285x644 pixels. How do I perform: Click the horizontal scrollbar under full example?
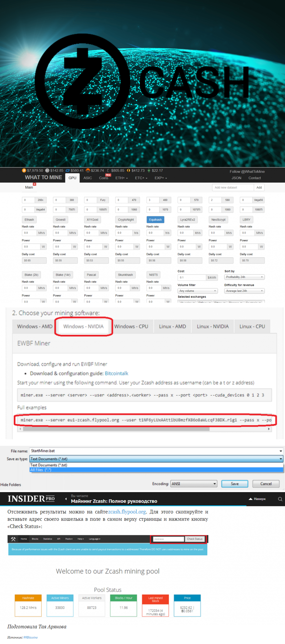point(116,429)
